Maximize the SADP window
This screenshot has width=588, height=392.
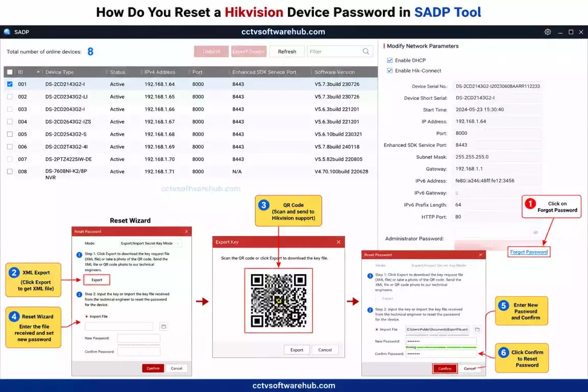click(x=571, y=32)
